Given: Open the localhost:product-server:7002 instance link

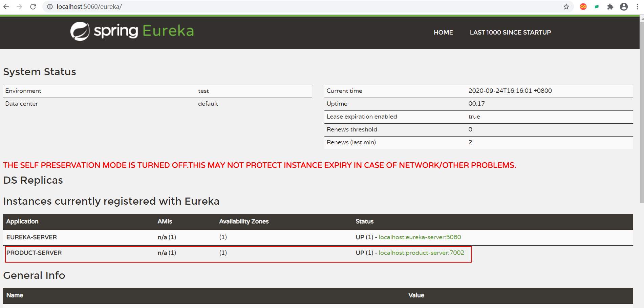Looking at the screenshot, I should coord(421,253).
